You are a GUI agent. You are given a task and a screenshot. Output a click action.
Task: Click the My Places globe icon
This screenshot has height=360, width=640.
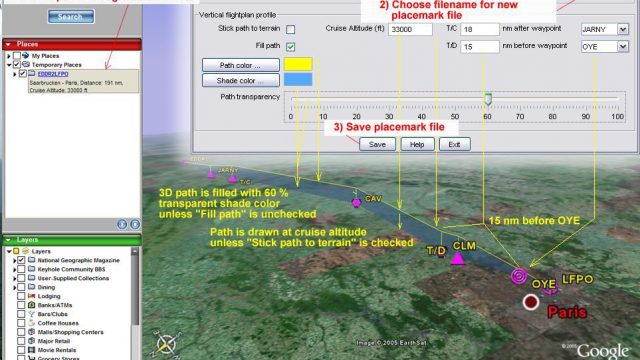26,55
